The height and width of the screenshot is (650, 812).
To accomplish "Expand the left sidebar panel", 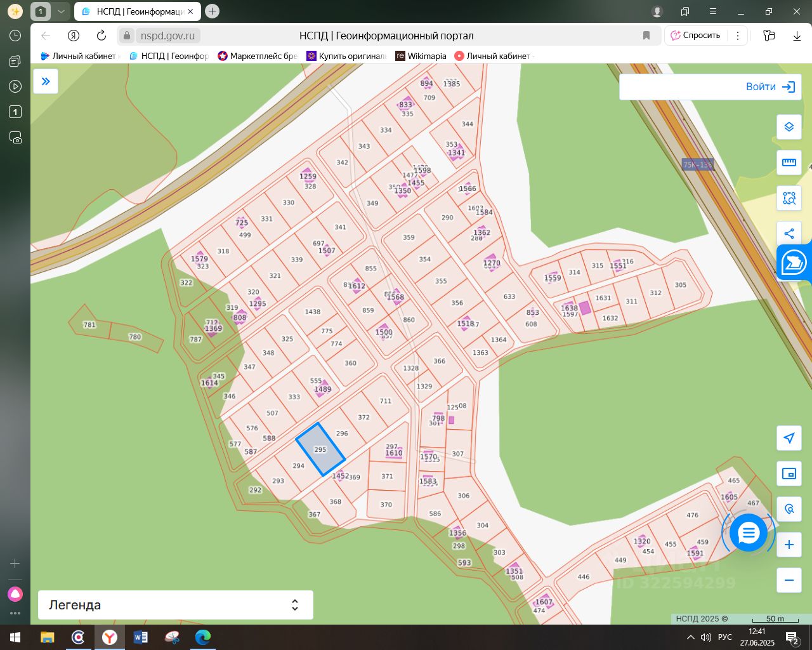I will 46,81.
